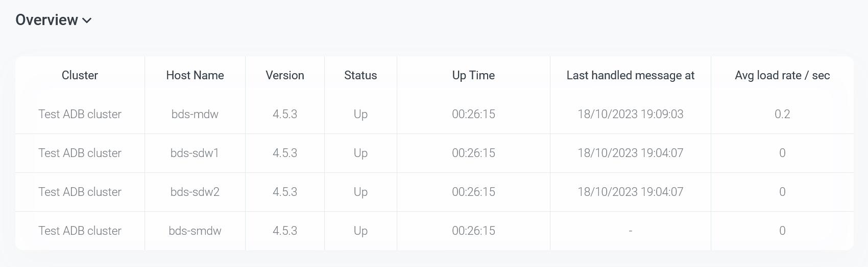Click the Version column header
The height and width of the screenshot is (267, 868).
[x=285, y=75]
